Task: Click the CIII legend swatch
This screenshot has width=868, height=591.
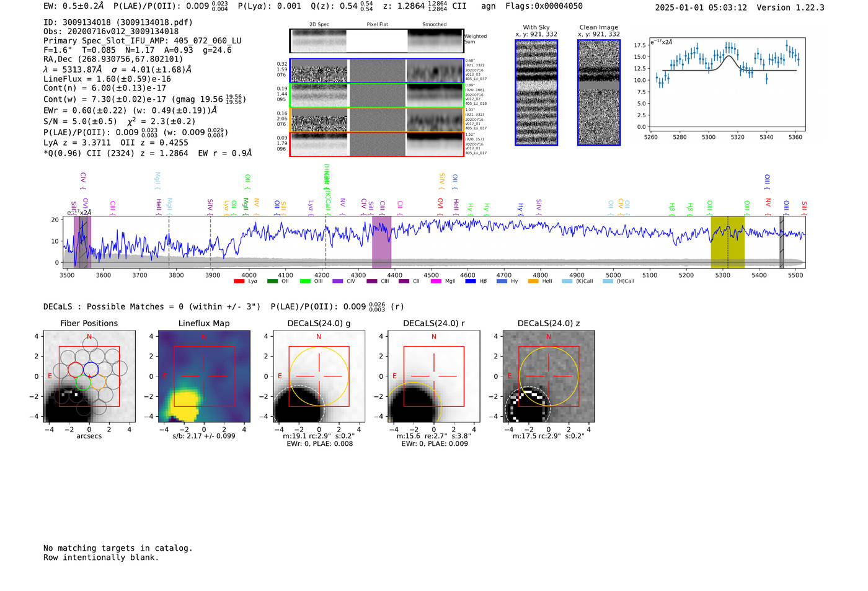Action: pos(371,282)
